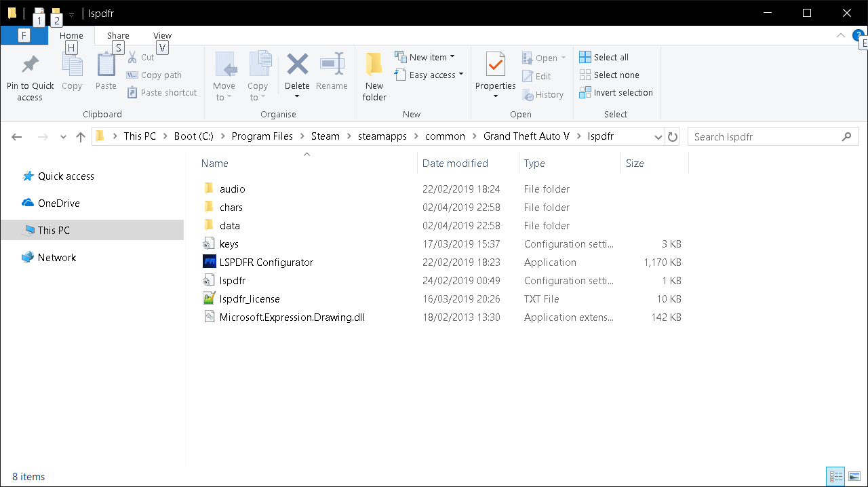Open the address bar history dropdown
This screenshot has width=868, height=487.
pos(658,136)
